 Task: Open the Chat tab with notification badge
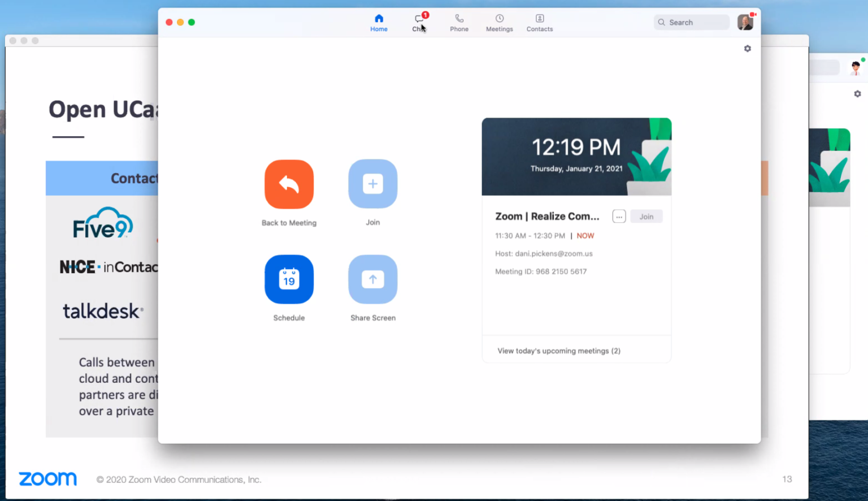coord(419,23)
